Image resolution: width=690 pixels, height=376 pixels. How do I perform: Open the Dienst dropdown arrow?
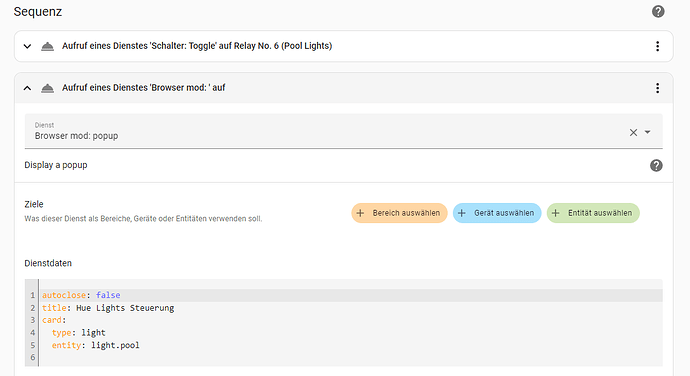[647, 132]
